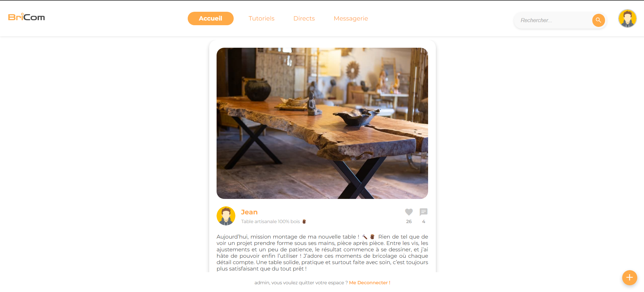Image resolution: width=644 pixels, height=292 pixels.
Task: Click the post description paragraph
Action: (322, 253)
